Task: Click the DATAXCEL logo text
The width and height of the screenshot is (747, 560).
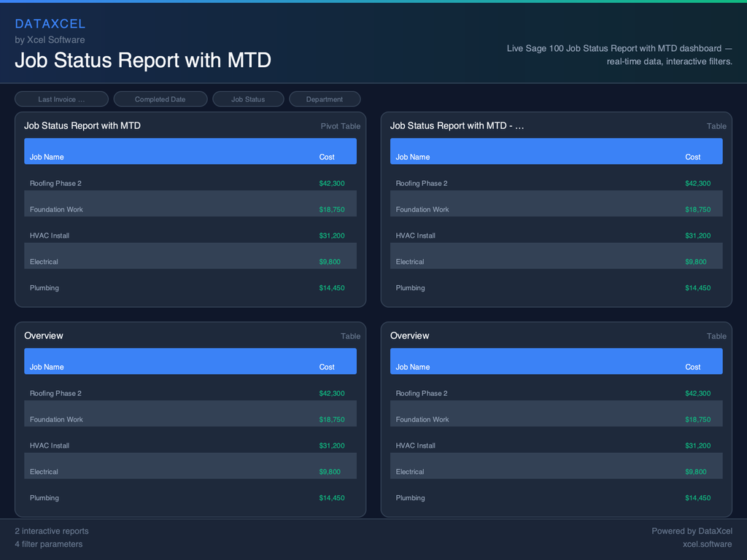Action: coord(50,23)
